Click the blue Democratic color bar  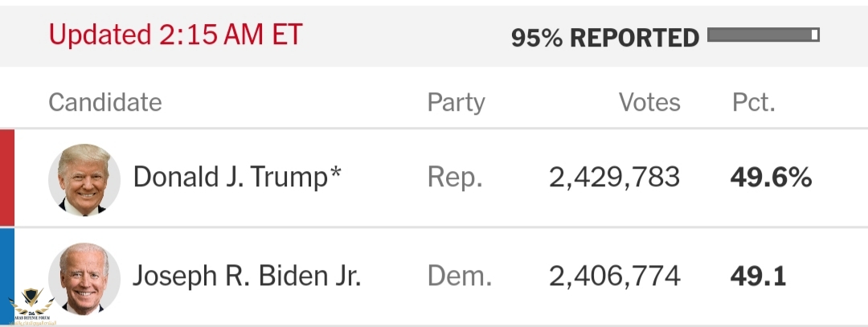coord(7,276)
